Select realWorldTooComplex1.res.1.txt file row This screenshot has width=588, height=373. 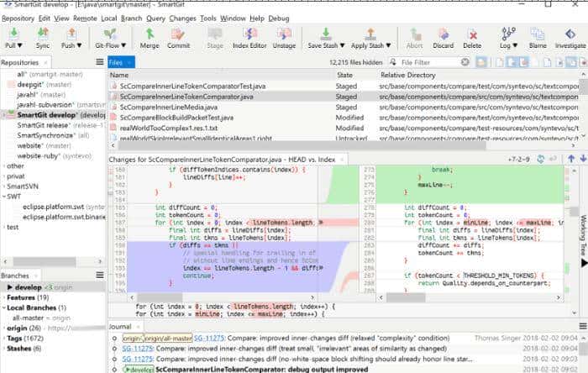[x=344, y=128]
